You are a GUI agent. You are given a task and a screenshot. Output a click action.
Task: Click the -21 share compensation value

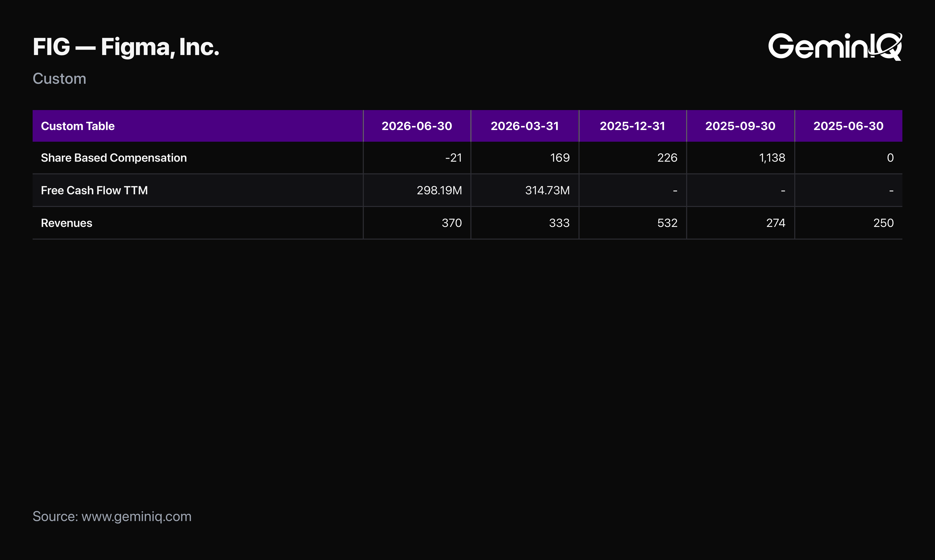[454, 158]
